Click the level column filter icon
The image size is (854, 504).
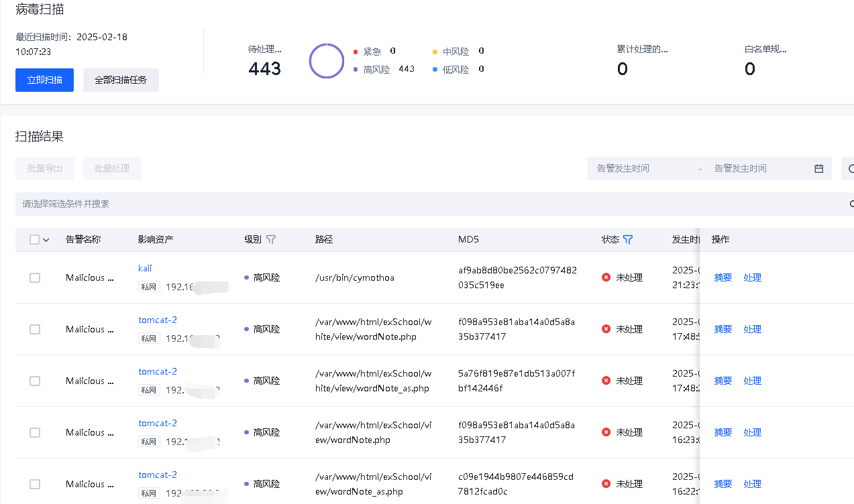coord(271,239)
